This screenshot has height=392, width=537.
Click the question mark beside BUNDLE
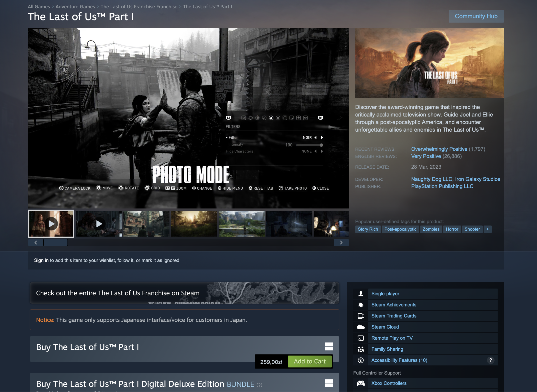pos(259,385)
